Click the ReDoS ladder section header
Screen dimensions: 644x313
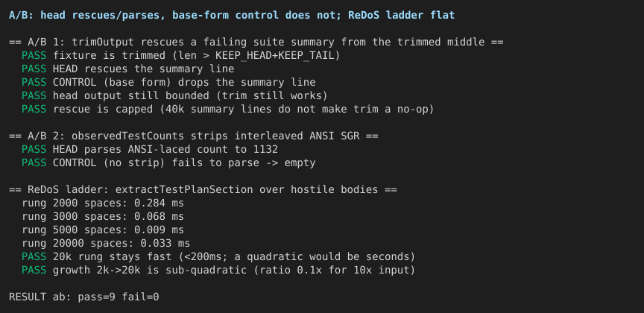(x=203, y=190)
